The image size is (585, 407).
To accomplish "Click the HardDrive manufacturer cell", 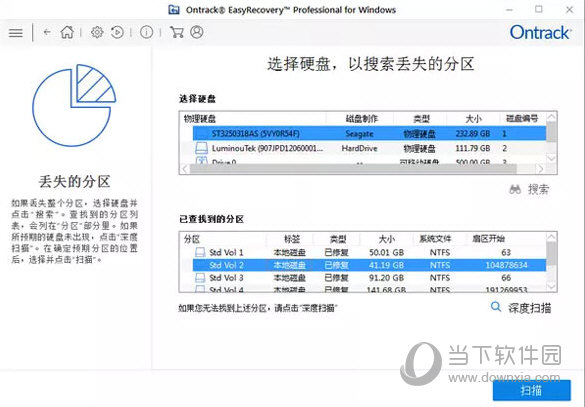I will [359, 148].
